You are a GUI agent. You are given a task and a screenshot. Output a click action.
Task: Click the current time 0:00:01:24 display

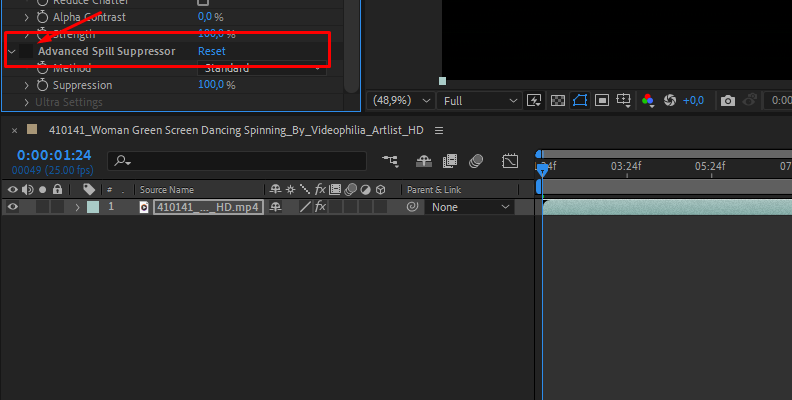click(x=54, y=155)
